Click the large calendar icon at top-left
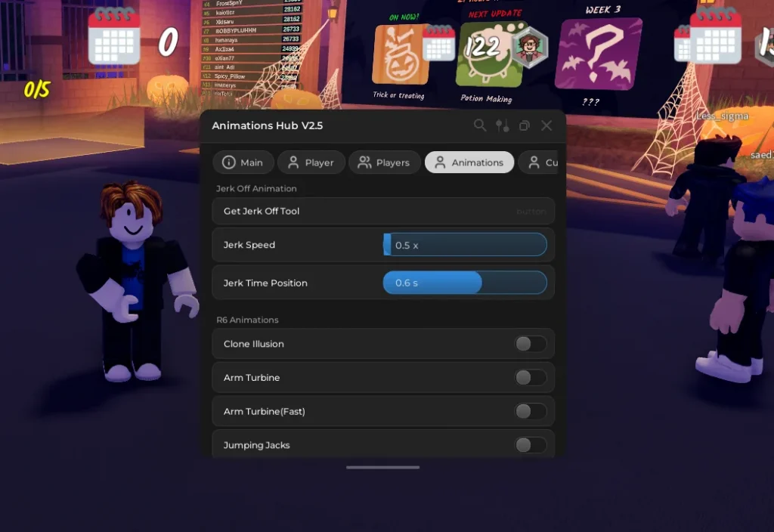This screenshot has height=532, width=774. coord(114,38)
